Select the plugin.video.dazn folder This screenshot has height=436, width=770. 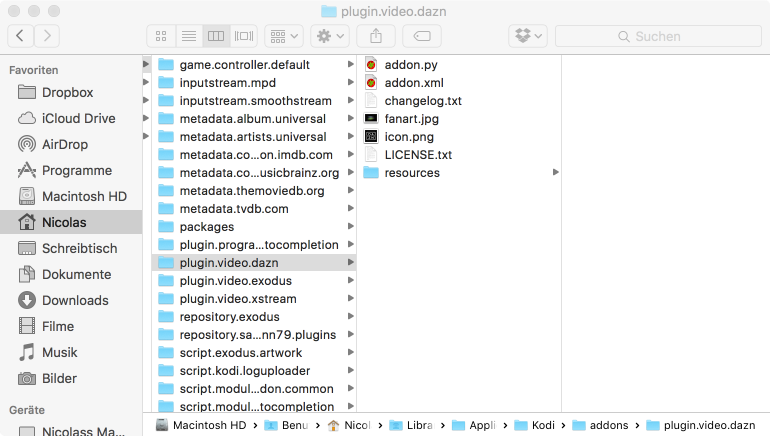click(x=254, y=263)
